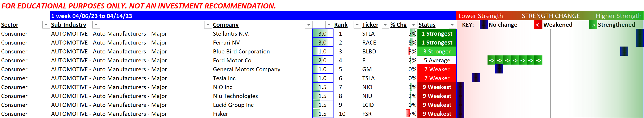This screenshot has height=118, width=644.
Task: Click the STLA ticker cell
Action: (368, 34)
